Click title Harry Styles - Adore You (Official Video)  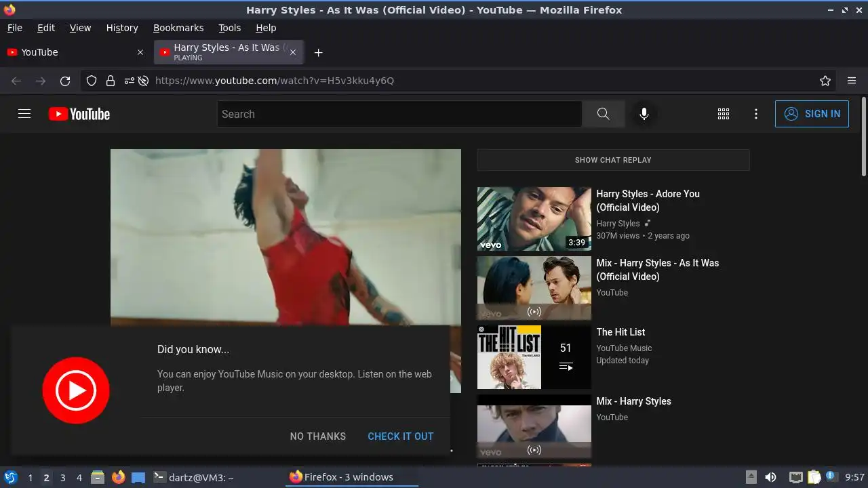click(648, 201)
